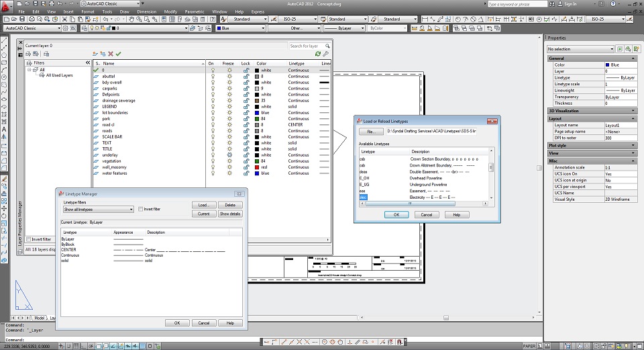The image size is (644, 350).
Task: Click Load... button in Linetype Manager
Action: click(204, 205)
